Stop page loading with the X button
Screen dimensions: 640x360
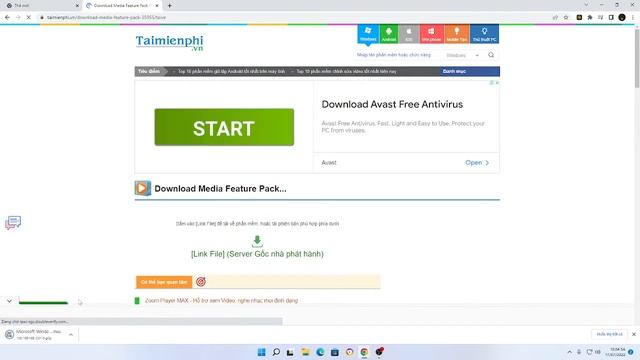tap(28, 17)
